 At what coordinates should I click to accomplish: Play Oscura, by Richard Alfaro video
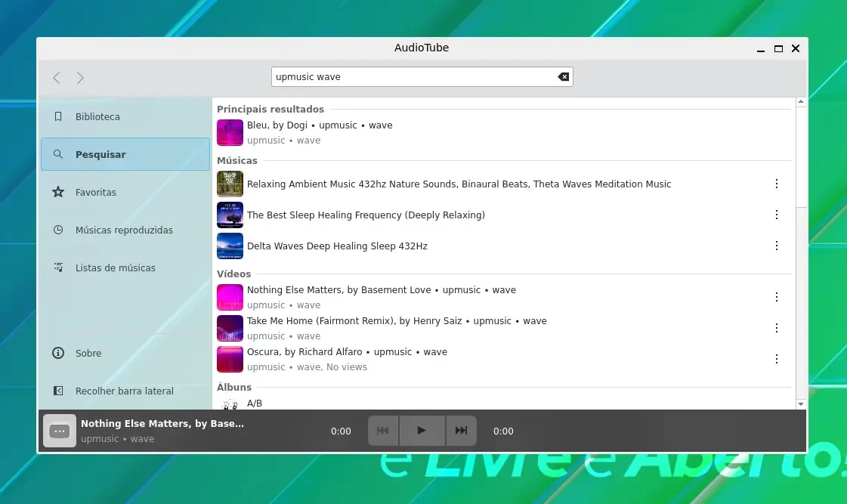click(x=503, y=359)
